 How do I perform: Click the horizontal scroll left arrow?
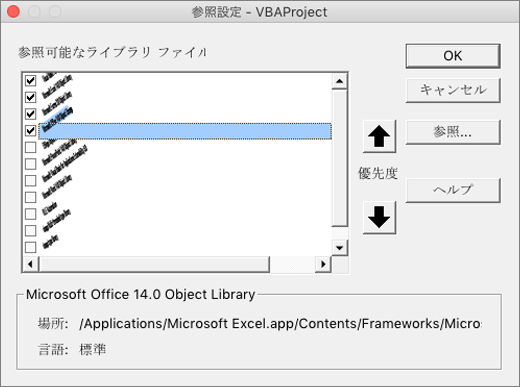[x=30, y=264]
